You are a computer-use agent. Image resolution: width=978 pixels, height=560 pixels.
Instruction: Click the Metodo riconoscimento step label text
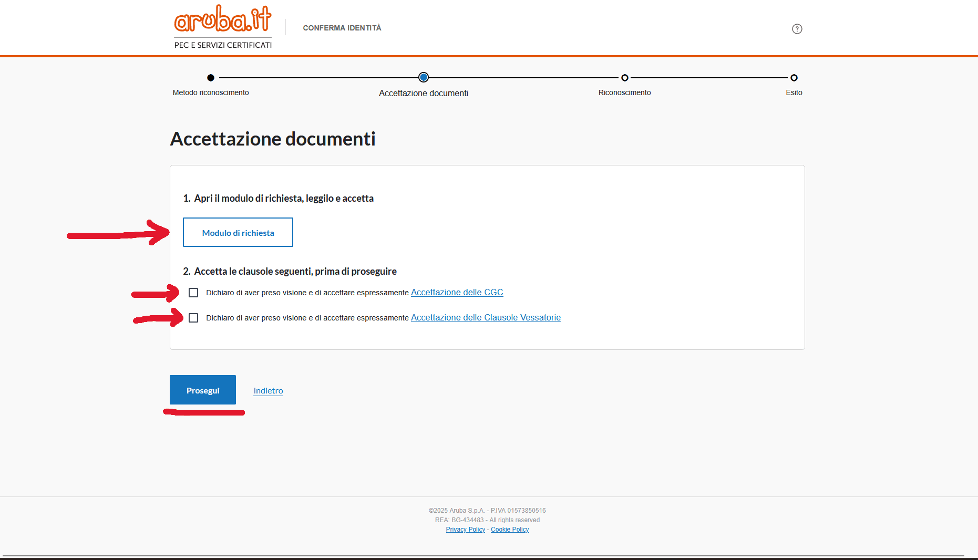(x=211, y=92)
